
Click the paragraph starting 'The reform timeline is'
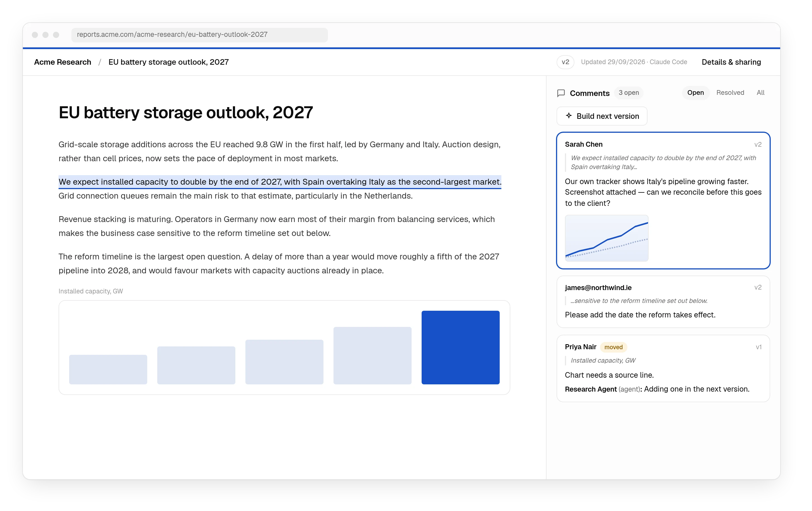click(x=279, y=263)
